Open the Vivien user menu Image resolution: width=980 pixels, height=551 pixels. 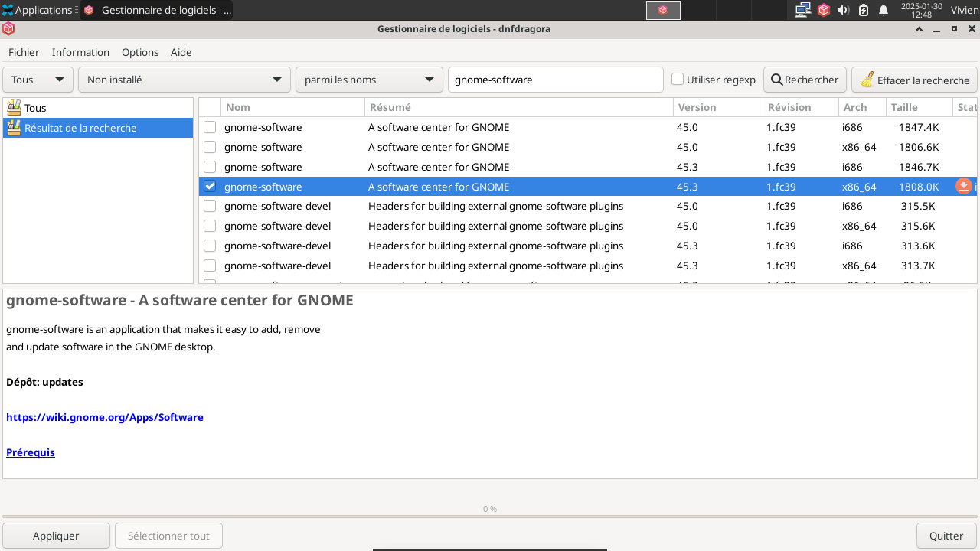click(964, 10)
